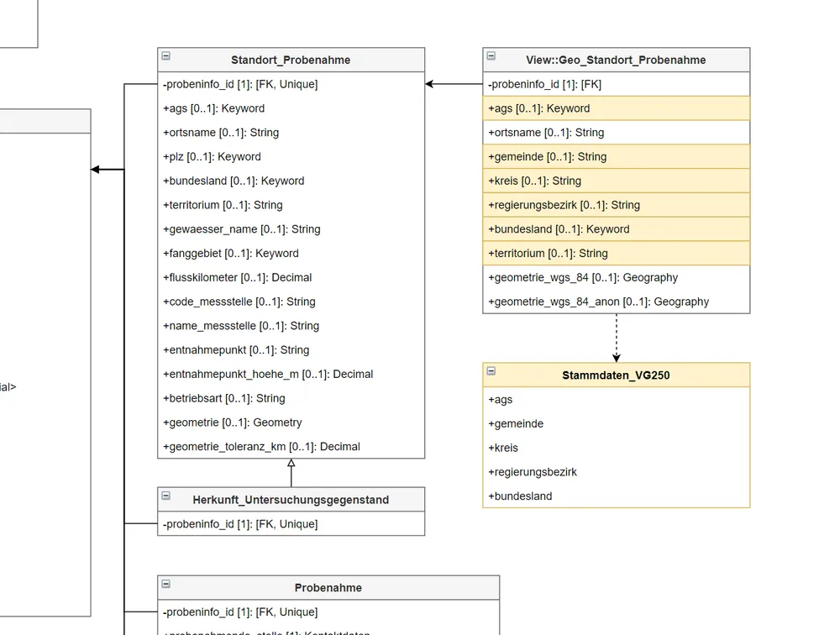Select '+regierungsbezirk' in Stammdaten_VG250
840x635 pixels.
[x=616, y=471]
